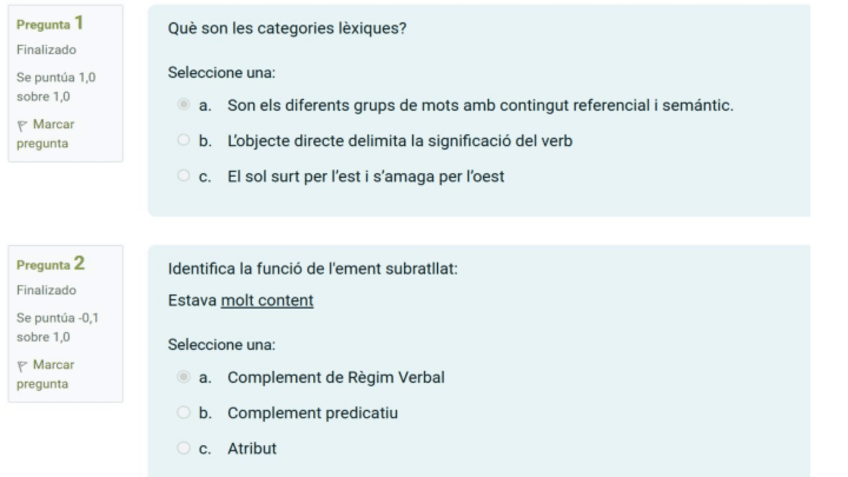Choose radio c for 'Atribut'
Screen dimensions: 848x477
[x=183, y=449]
